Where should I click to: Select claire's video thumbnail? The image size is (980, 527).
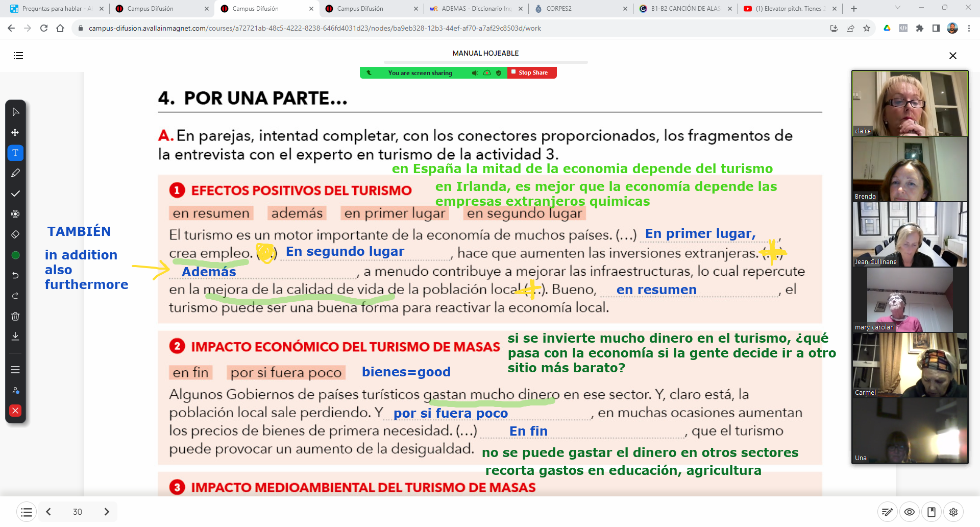(910, 104)
